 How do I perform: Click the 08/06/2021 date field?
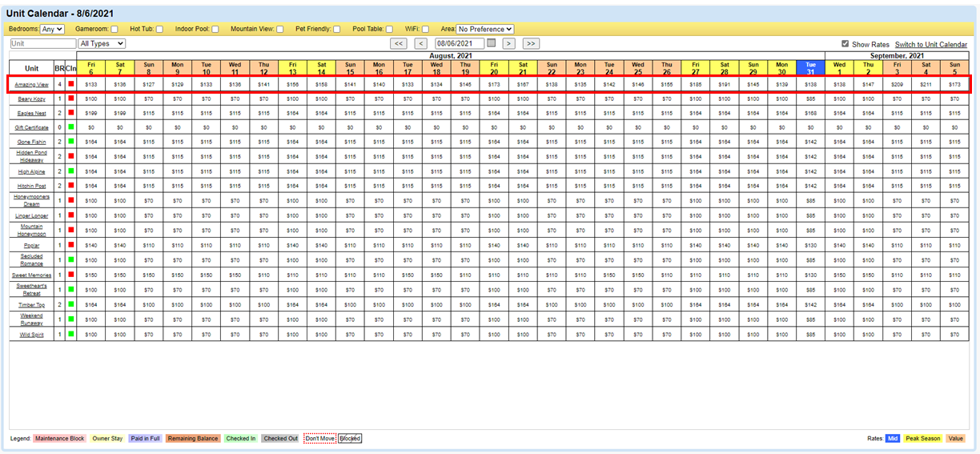tap(460, 43)
